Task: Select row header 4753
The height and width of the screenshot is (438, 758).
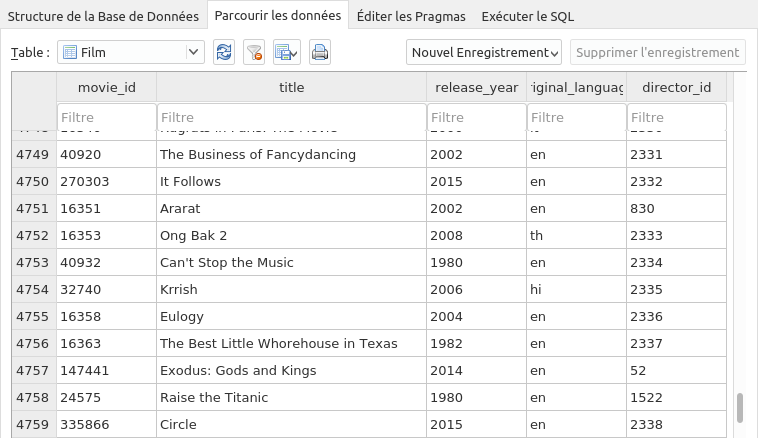Action: point(34,263)
